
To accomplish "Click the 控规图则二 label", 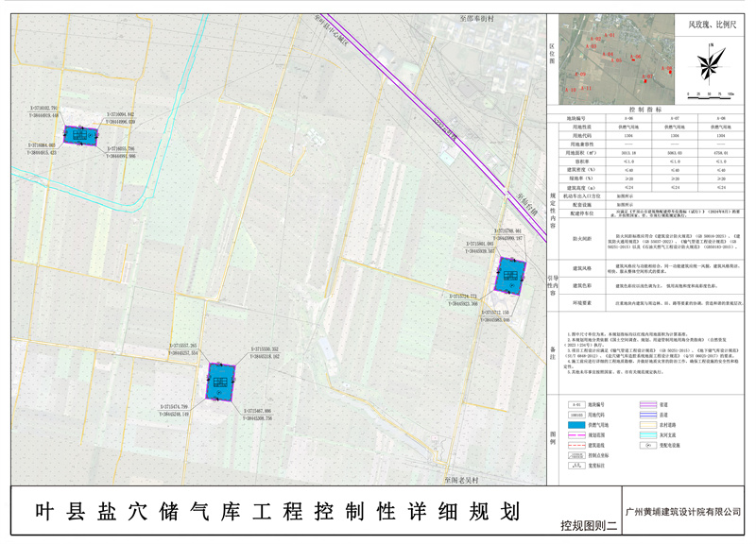I will 587,524.
